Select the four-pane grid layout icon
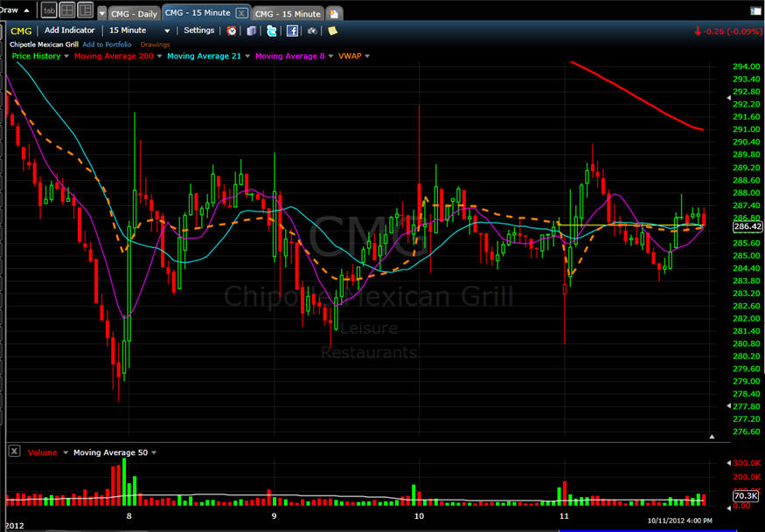 click(x=67, y=10)
